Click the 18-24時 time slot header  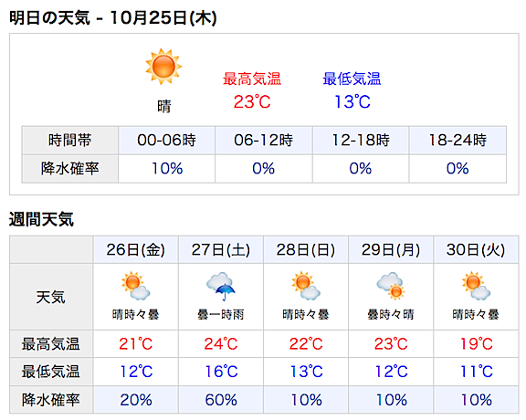[458, 141]
